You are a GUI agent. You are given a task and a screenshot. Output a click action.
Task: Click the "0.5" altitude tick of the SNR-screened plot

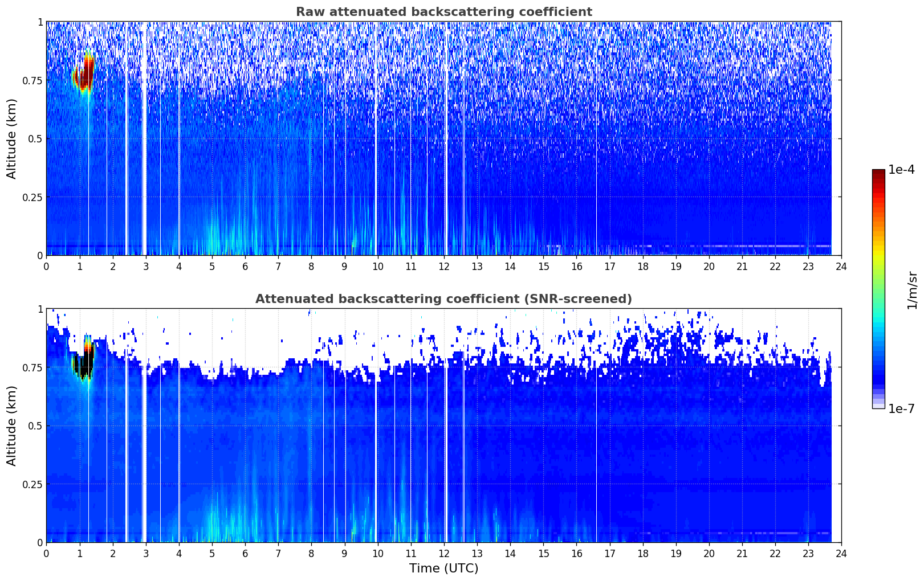click(35, 426)
